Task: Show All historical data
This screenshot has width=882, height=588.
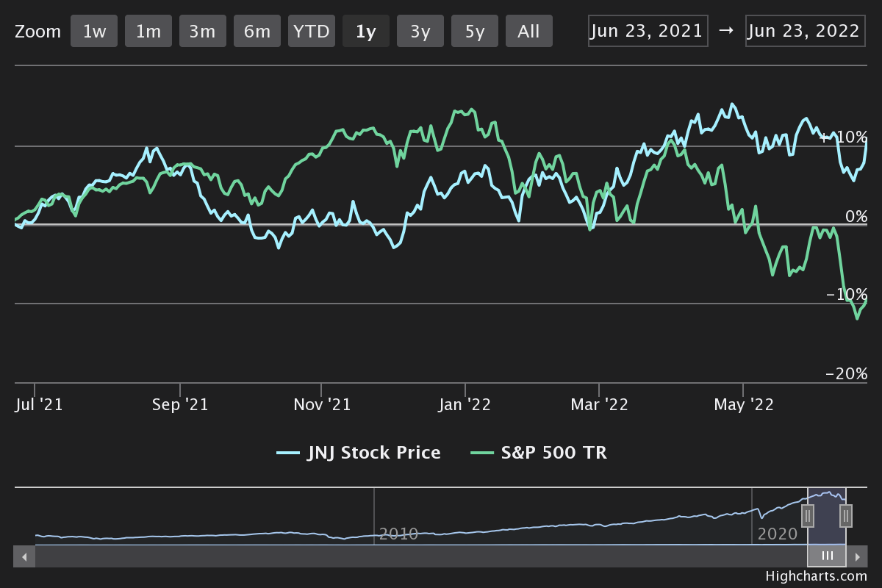Action: (528, 32)
